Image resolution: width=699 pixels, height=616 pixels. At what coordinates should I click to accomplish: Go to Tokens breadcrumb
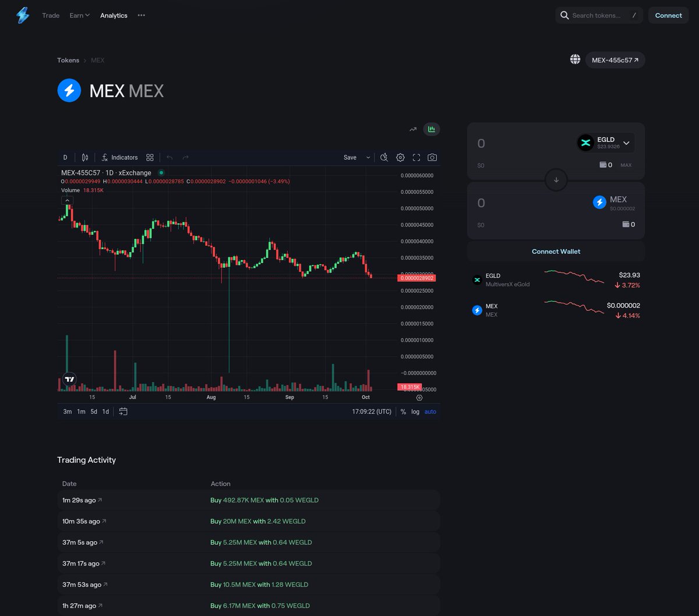(68, 60)
